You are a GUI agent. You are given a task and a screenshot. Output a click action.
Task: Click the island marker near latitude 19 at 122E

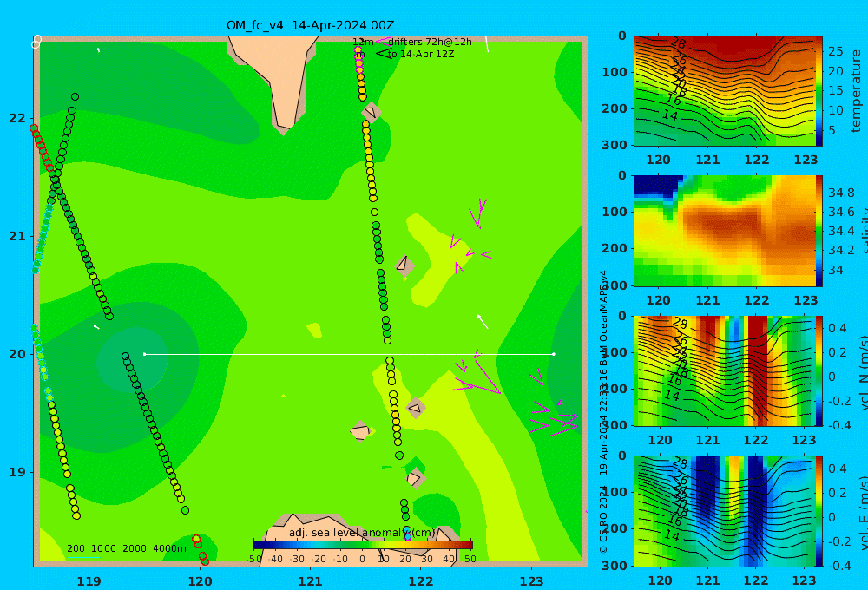pyautogui.click(x=415, y=478)
